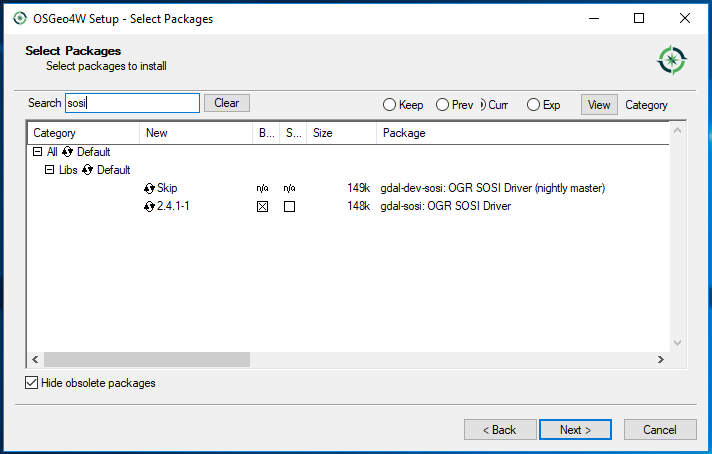Close the OSGeo4W Setup window
This screenshot has width=712, height=454.
(685, 18)
